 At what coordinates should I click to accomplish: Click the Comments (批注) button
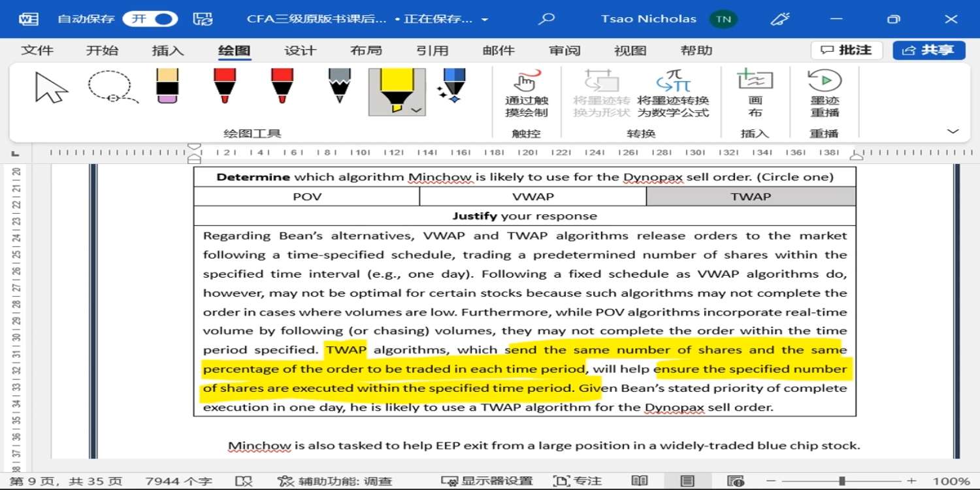(x=847, y=50)
